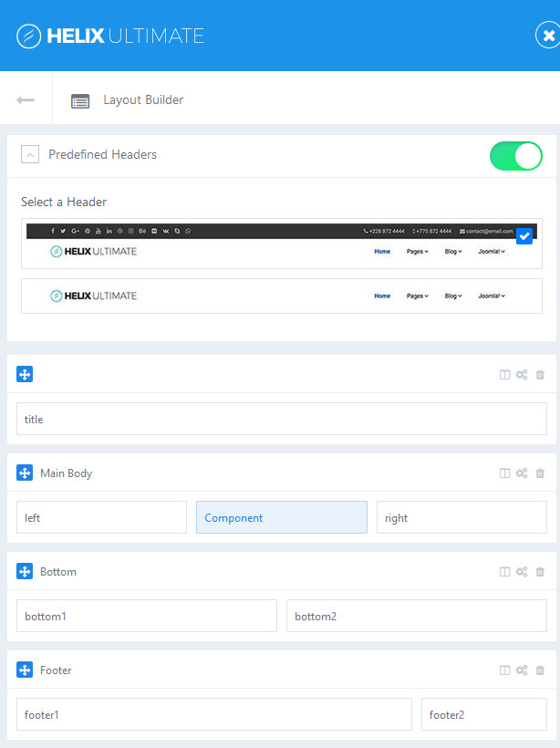Open the Pages dropdown in the header preview
Viewport: 560px width, 748px height.
[416, 251]
